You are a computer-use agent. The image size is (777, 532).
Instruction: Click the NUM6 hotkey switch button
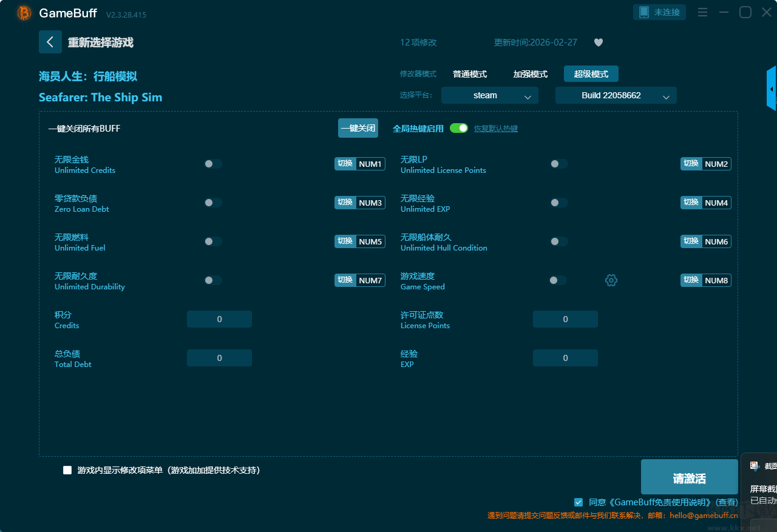706,241
